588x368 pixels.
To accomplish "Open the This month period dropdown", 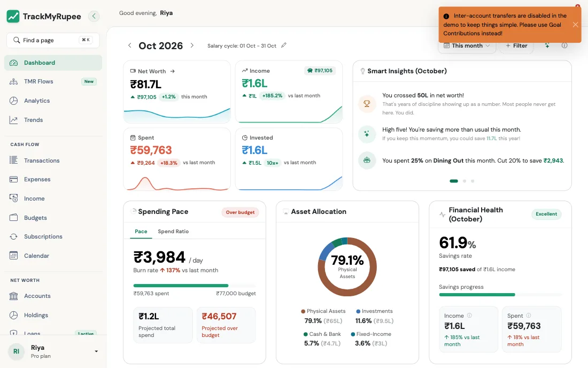I will pos(467,46).
